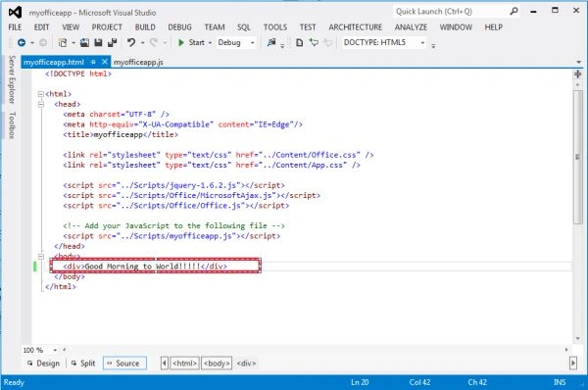
Task: Click the vertical scrollbar thumb in editor
Action: click(x=578, y=157)
